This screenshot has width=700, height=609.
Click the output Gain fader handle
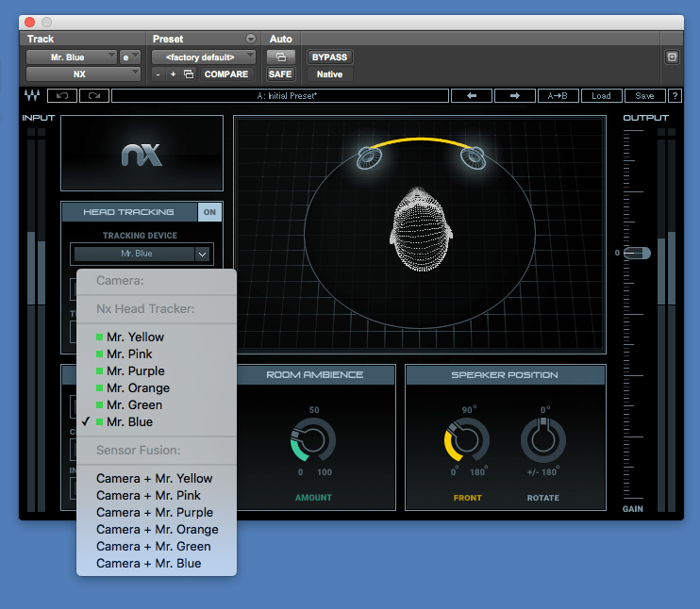637,253
